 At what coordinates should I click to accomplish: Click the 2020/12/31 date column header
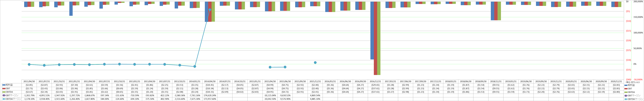(616, 82)
